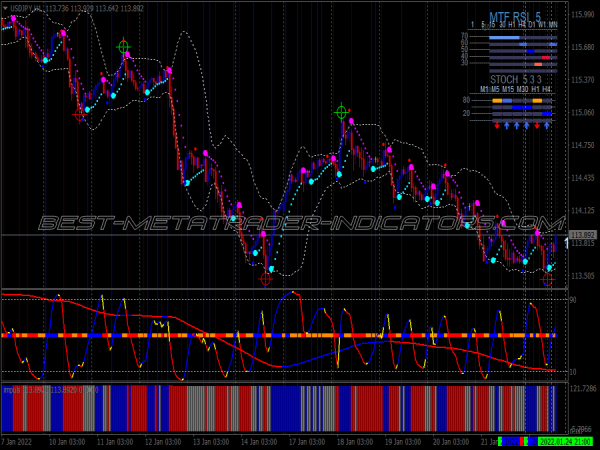The width and height of the screenshot is (600, 450).
Task: Click the orange RSI block on the 30 row
Action: (x=538, y=64)
